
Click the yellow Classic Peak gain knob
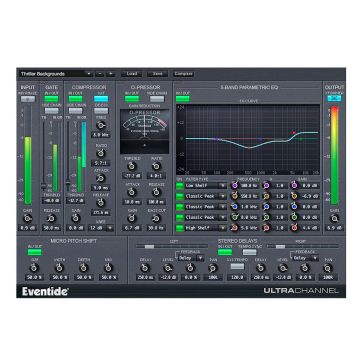tap(294, 196)
